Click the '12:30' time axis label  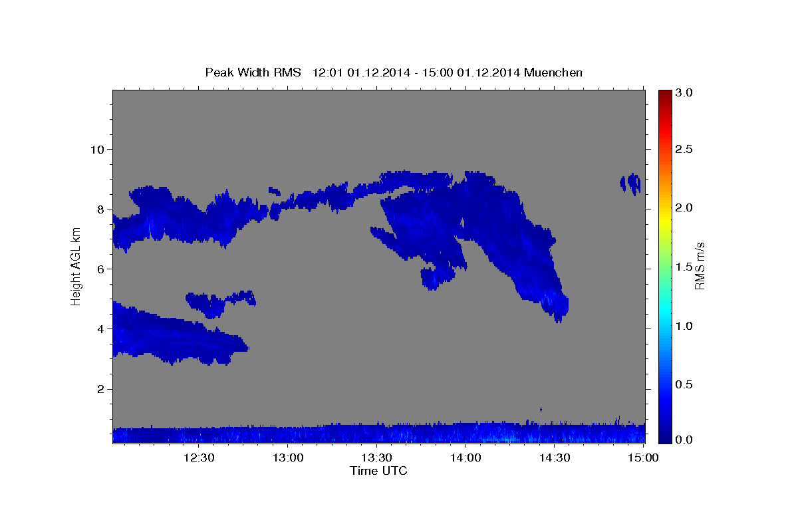click(199, 458)
